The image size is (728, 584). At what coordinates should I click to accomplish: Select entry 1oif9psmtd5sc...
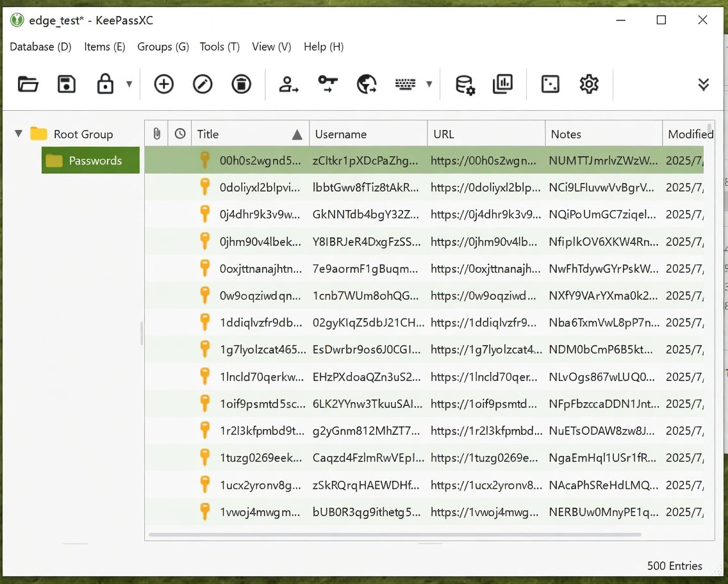(x=424, y=403)
